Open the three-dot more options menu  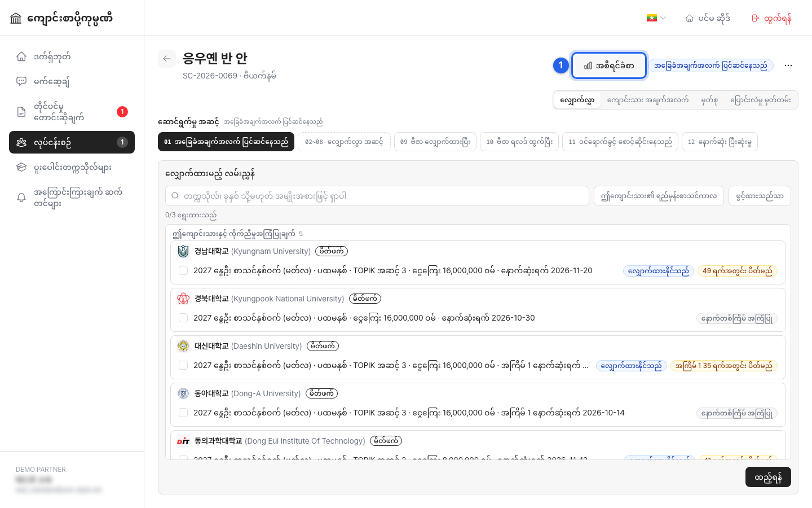[788, 65]
